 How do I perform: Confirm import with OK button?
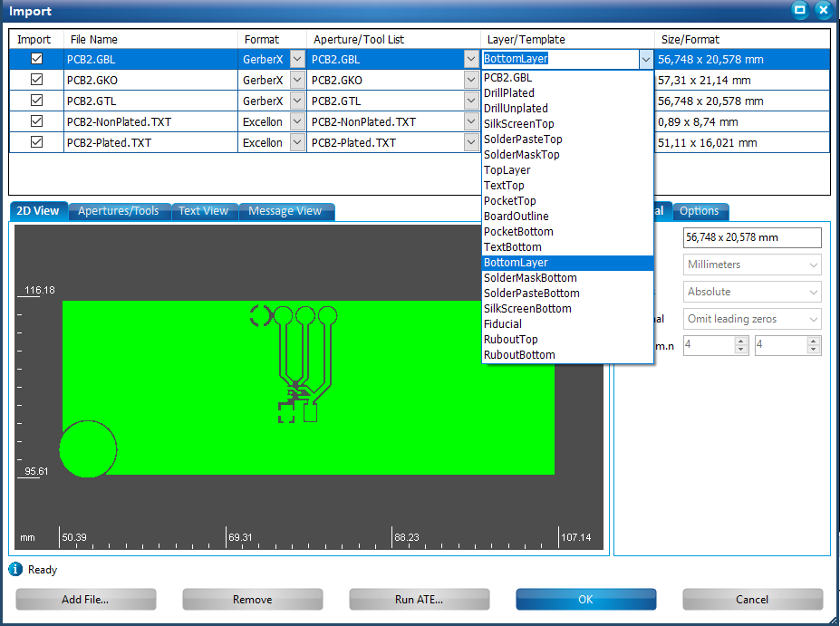tap(585, 600)
